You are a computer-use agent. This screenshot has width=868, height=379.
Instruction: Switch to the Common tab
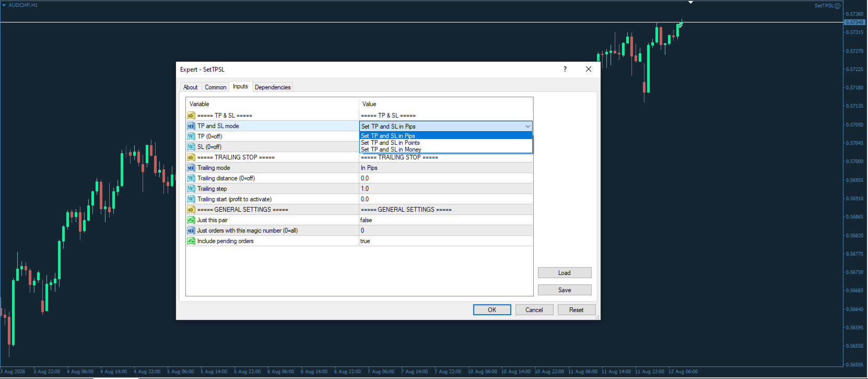point(215,87)
